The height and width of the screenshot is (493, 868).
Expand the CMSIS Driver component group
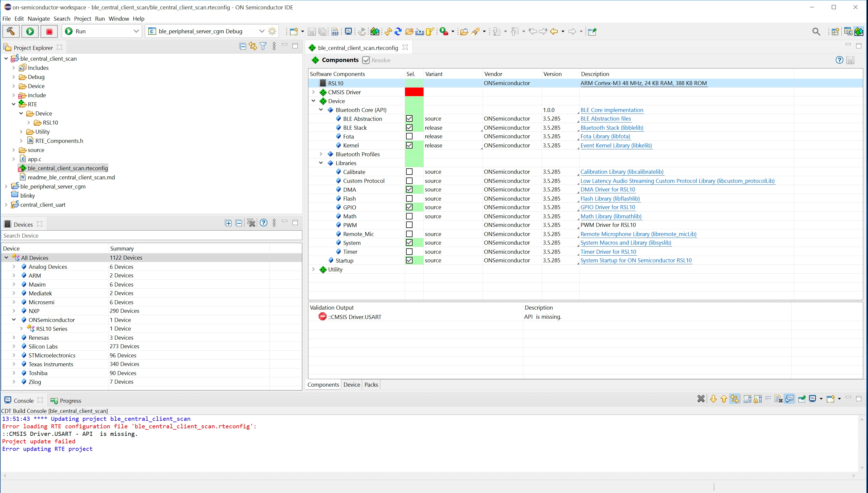point(313,92)
